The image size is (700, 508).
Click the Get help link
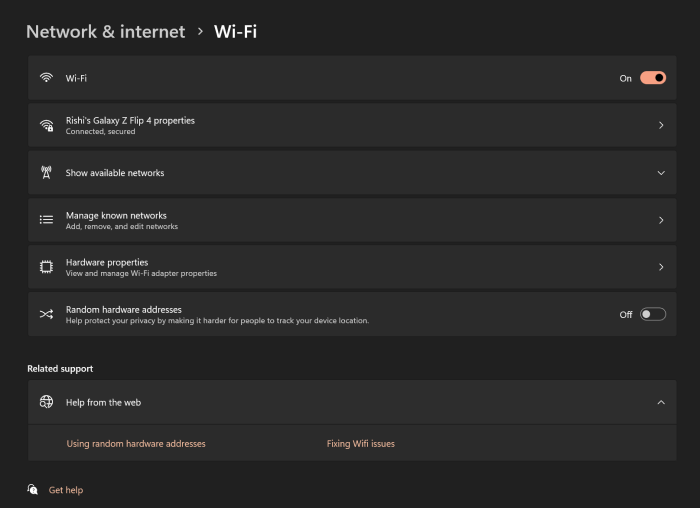(66, 490)
